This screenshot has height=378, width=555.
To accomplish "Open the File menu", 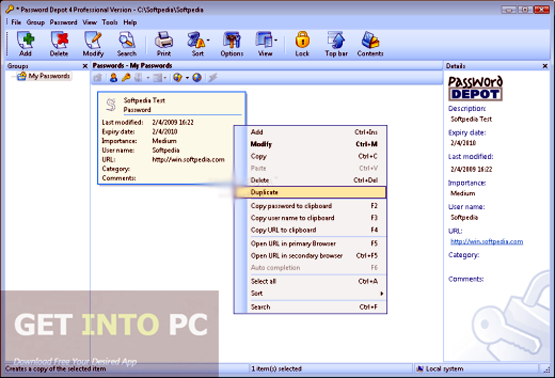I will (16, 22).
